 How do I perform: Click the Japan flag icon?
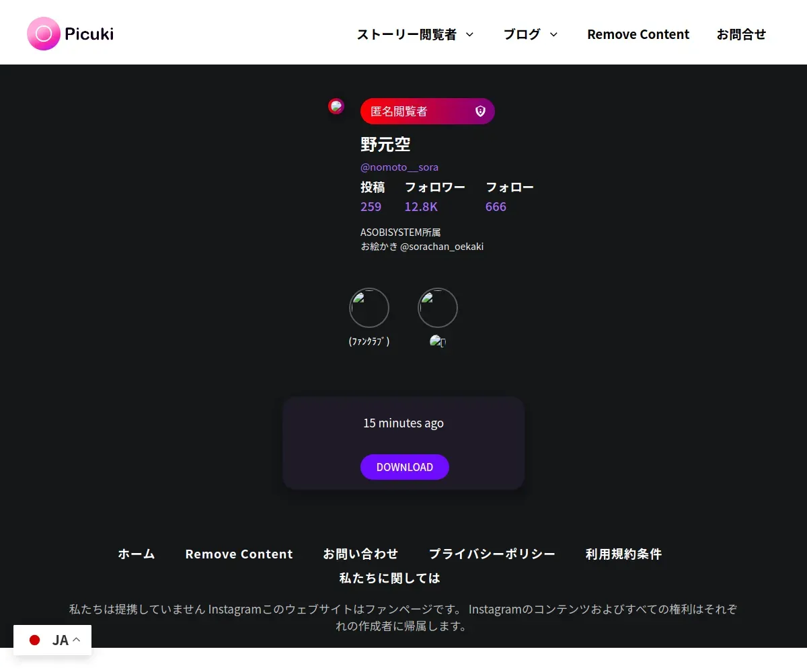tap(34, 640)
